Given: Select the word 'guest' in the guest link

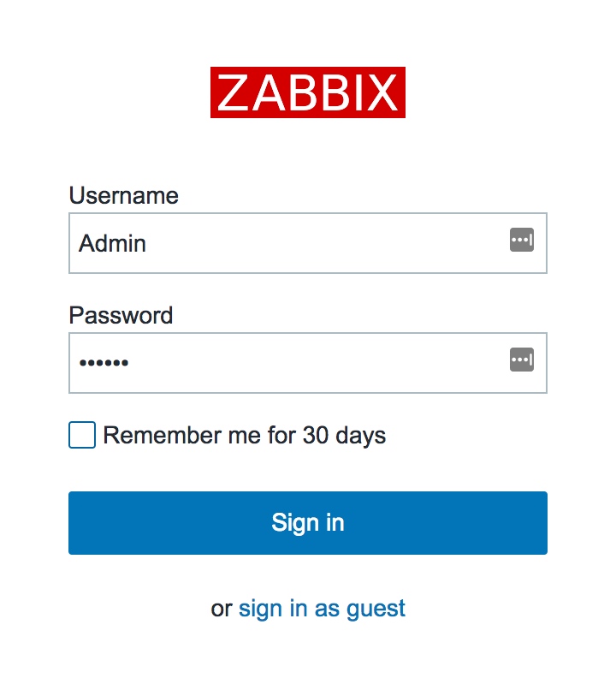Looking at the screenshot, I should pos(376,610).
